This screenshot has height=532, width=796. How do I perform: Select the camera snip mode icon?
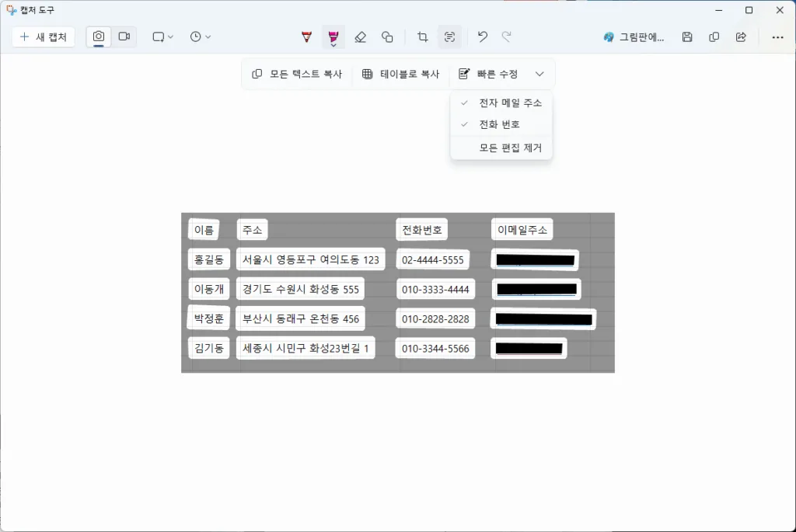tap(99, 37)
